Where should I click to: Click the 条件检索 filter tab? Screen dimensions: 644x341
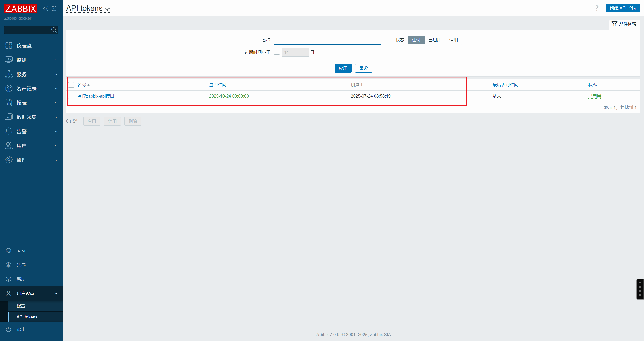click(x=624, y=24)
